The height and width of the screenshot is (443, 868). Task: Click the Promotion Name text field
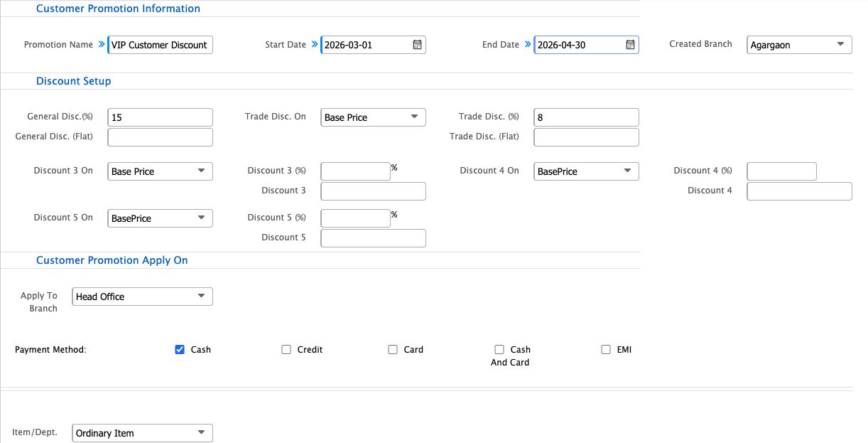click(161, 45)
